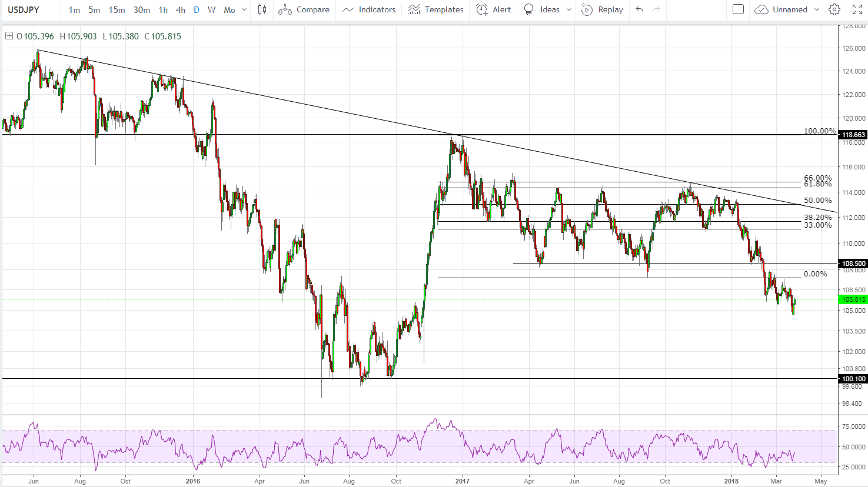Start bar Replay mode
Viewport: 868px width, 487px height.
click(x=602, y=10)
